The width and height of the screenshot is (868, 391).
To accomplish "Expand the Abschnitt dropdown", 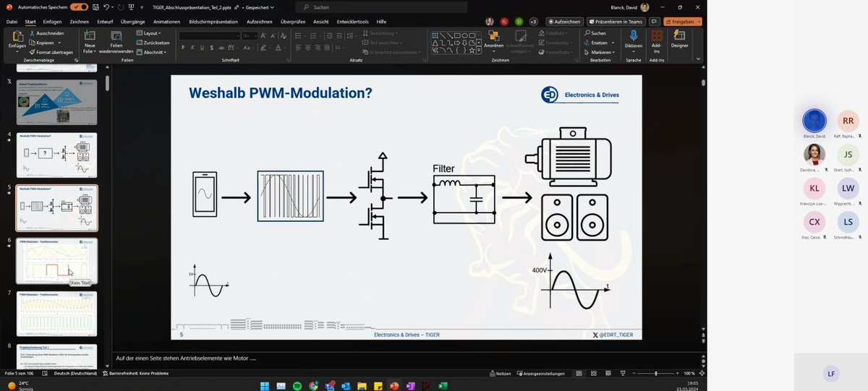I will pyautogui.click(x=152, y=52).
